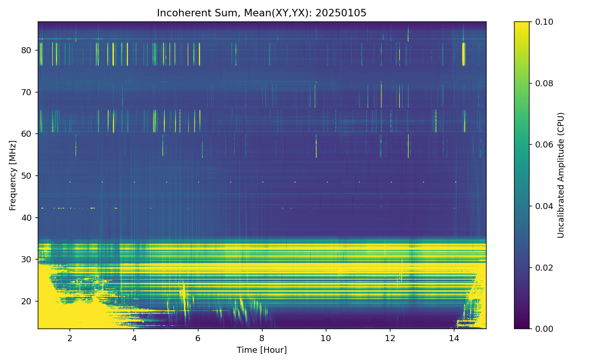The width and height of the screenshot is (607, 364).
Task: Select the 'Time [Hour]' x-axis label
Action: click(x=261, y=350)
